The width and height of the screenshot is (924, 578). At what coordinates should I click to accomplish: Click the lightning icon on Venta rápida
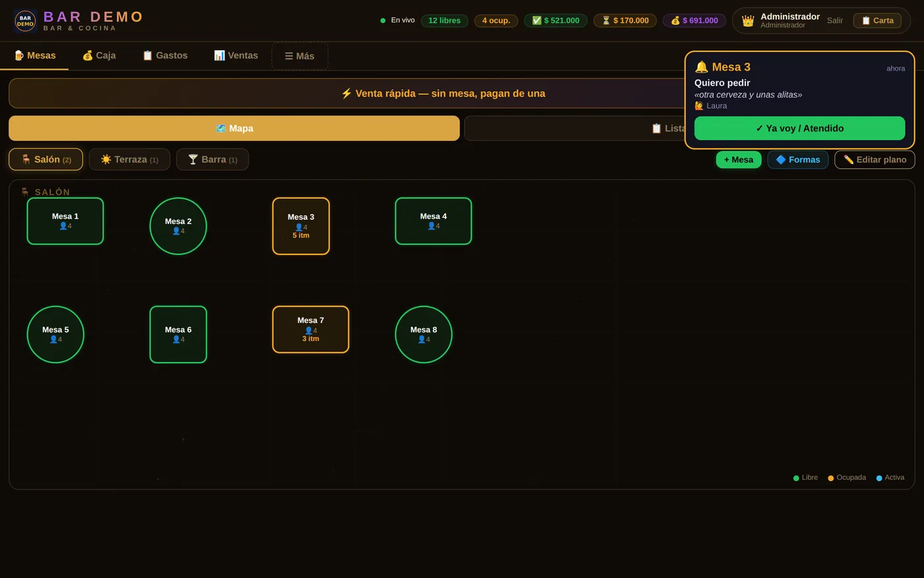pyautogui.click(x=346, y=93)
